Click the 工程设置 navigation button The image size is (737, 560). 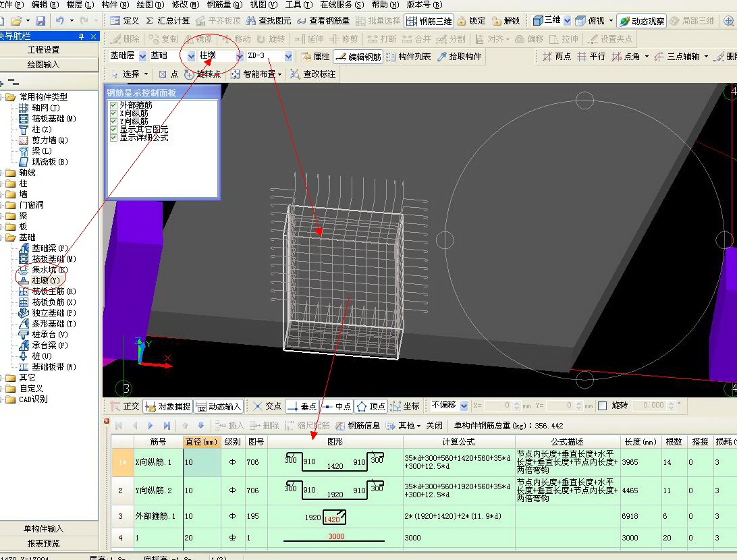[44, 50]
